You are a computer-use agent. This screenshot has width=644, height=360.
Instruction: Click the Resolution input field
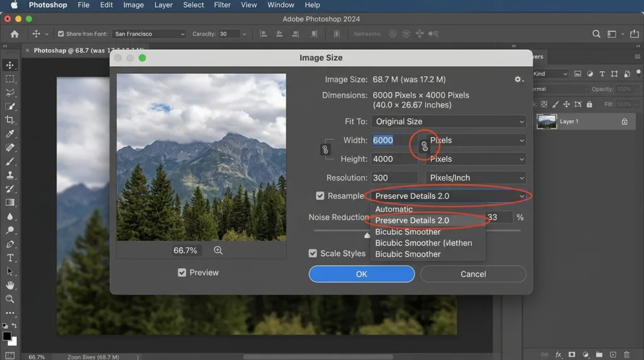(x=394, y=178)
